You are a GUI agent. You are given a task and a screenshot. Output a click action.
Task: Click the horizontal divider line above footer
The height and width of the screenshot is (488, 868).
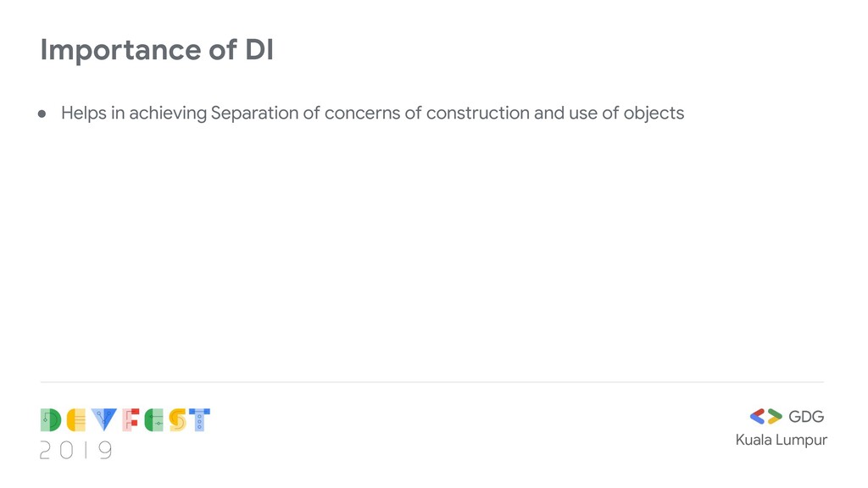pyautogui.click(x=431, y=382)
